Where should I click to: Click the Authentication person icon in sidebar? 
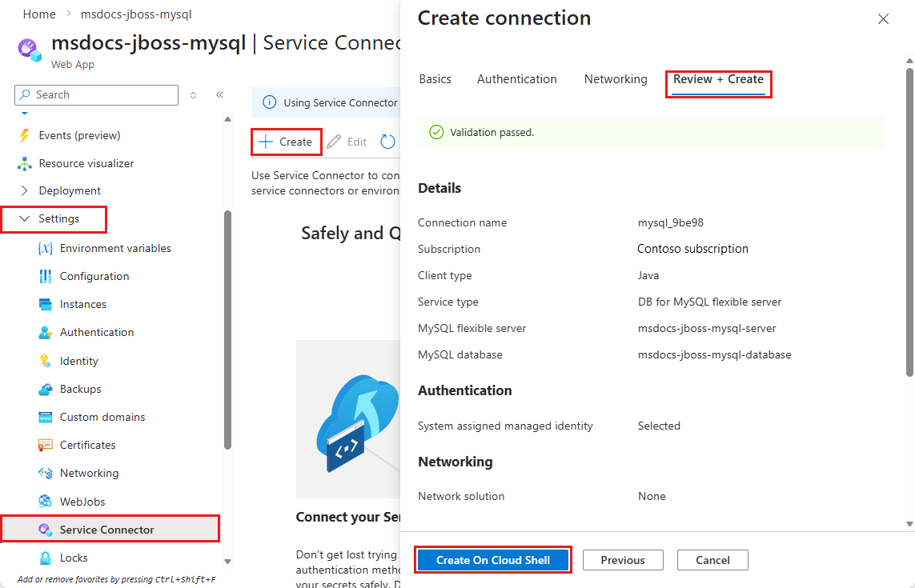(x=45, y=333)
